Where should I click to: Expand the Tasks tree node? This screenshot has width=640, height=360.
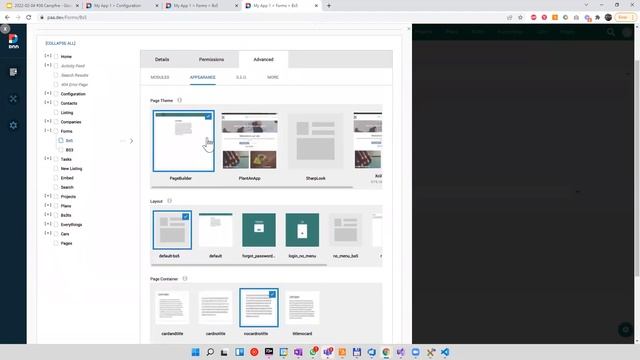point(48,159)
